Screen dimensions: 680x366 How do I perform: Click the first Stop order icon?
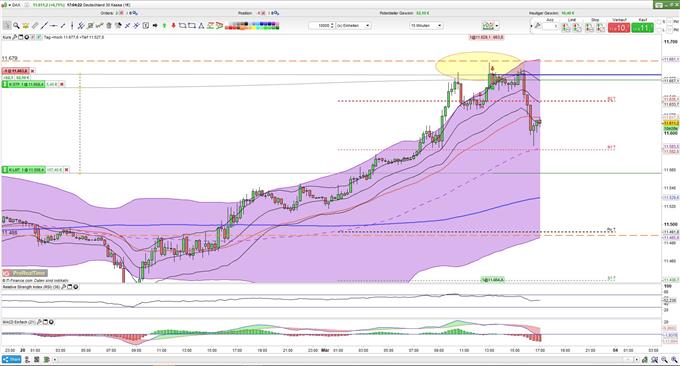589,27
